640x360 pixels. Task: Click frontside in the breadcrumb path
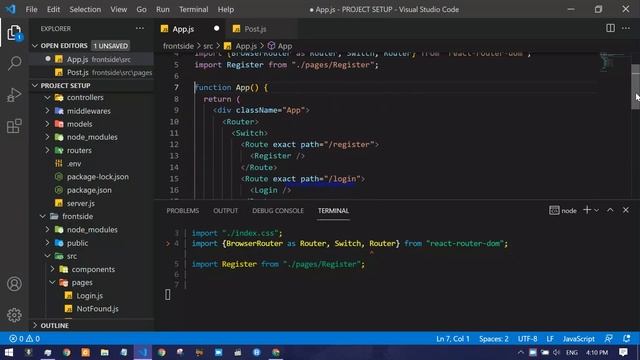pos(178,46)
